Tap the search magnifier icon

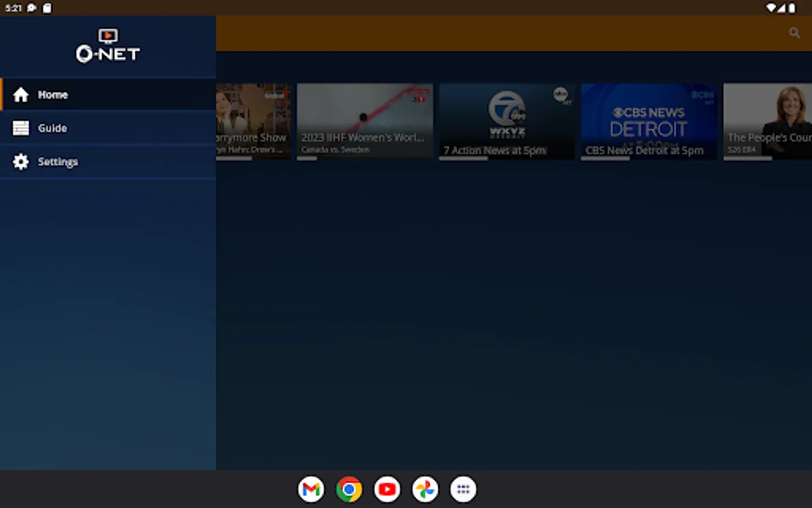pyautogui.click(x=795, y=33)
